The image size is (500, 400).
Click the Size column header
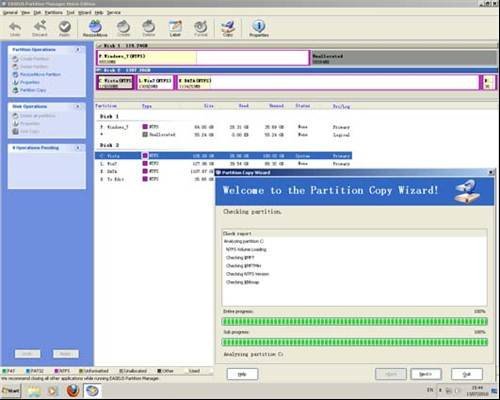(x=209, y=106)
